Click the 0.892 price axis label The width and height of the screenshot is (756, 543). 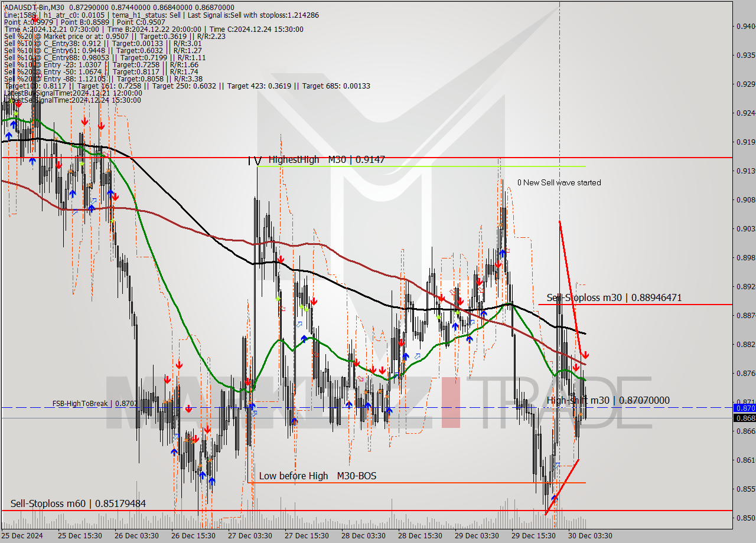point(745,286)
